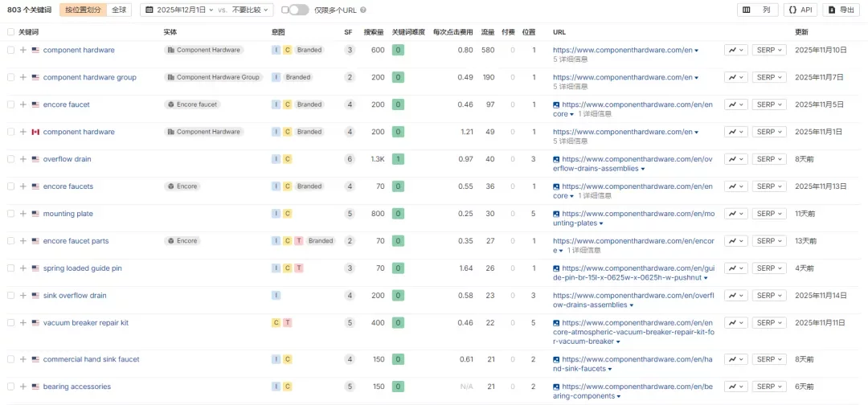Viewport: 868px width, 405px height.
Task: Click the plus icon beside 'overflow drain'
Action: [x=23, y=159]
